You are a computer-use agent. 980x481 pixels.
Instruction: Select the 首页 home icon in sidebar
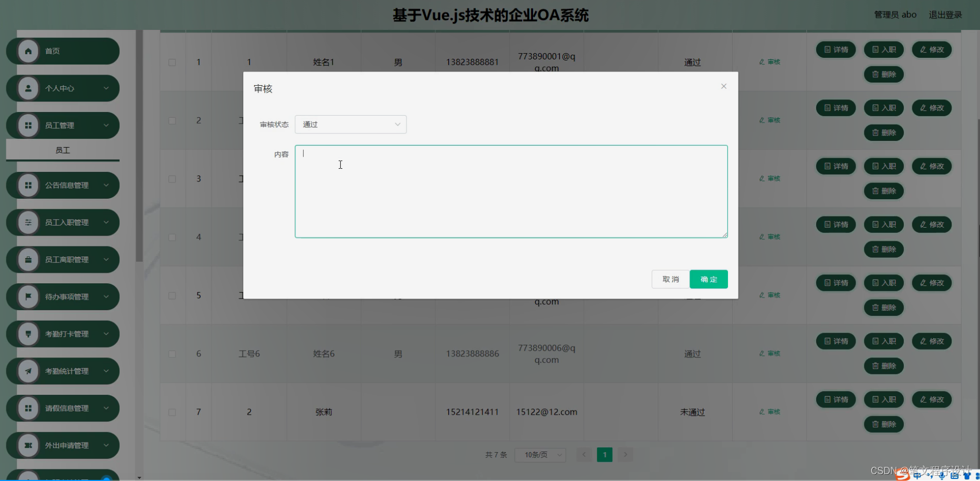tap(28, 51)
